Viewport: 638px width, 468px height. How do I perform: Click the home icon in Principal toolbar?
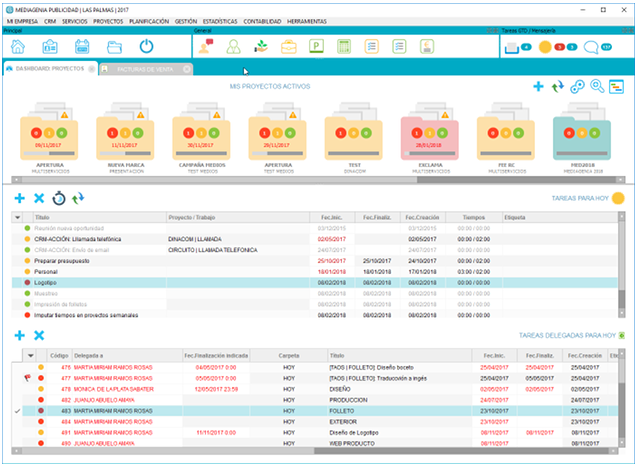18,47
